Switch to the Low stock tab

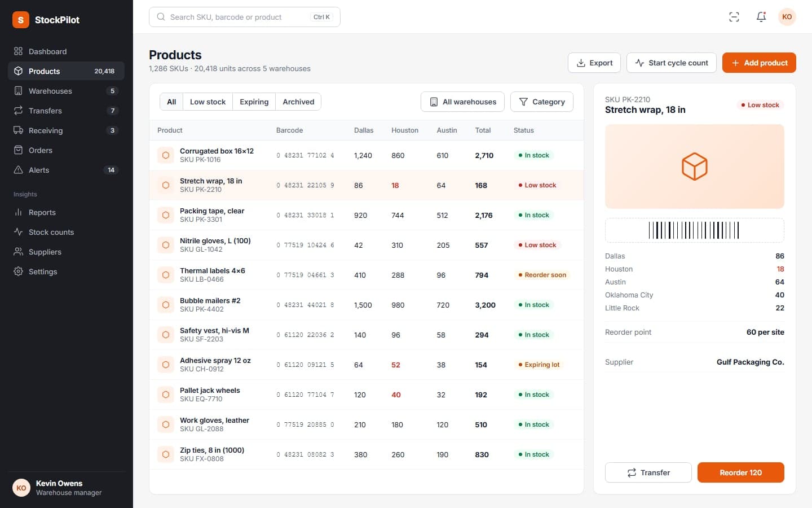click(208, 102)
